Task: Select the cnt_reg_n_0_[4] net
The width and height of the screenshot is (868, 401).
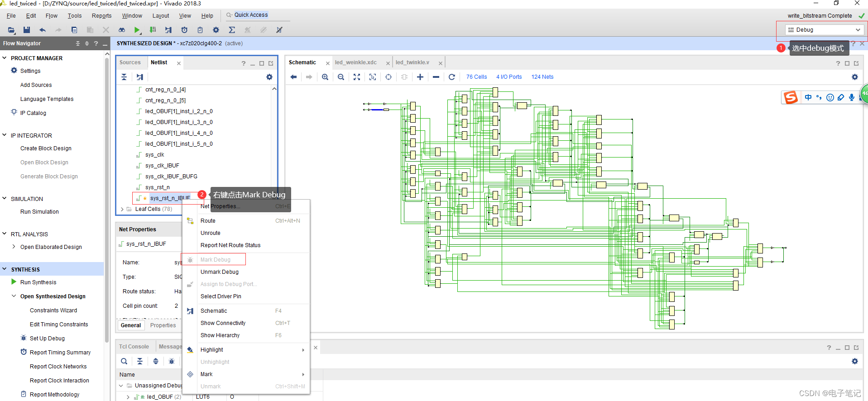Action: [x=165, y=90]
